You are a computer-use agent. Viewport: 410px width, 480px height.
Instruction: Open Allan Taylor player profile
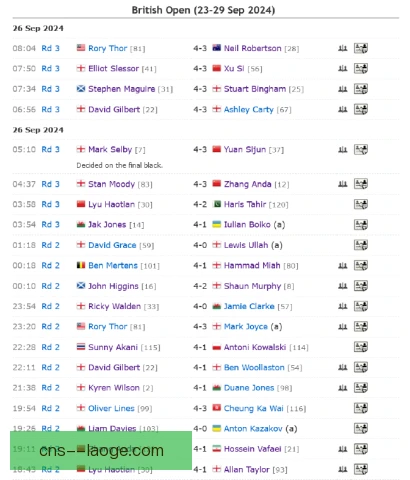246,469
